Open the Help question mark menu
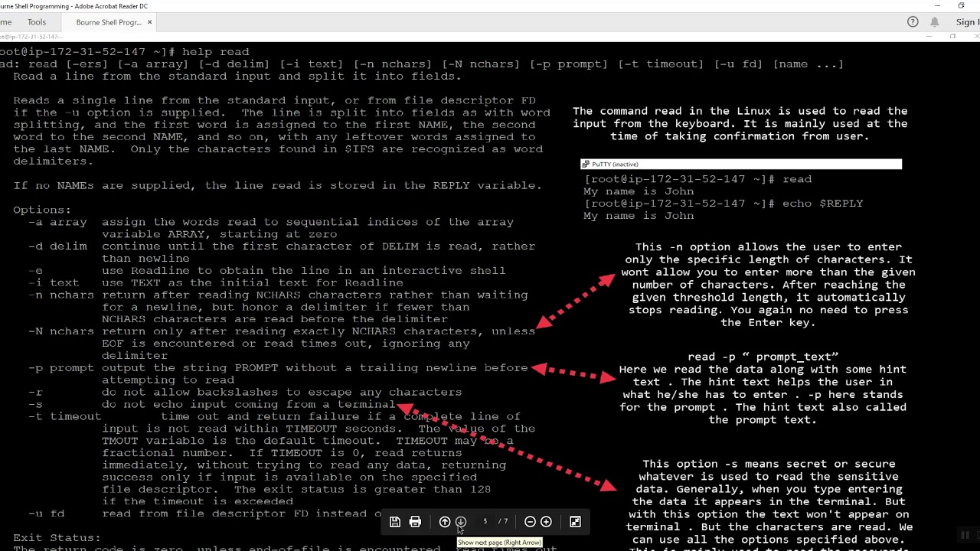 click(913, 22)
